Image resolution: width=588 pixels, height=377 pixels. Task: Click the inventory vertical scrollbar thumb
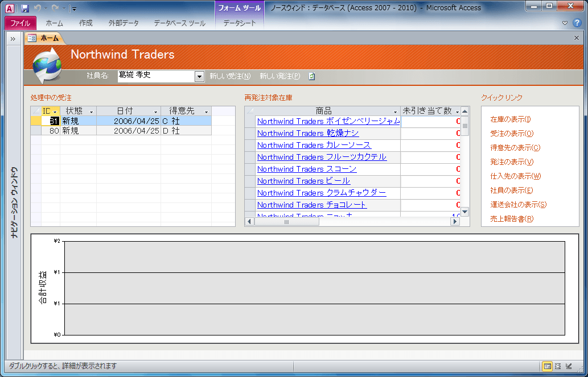(x=465, y=126)
